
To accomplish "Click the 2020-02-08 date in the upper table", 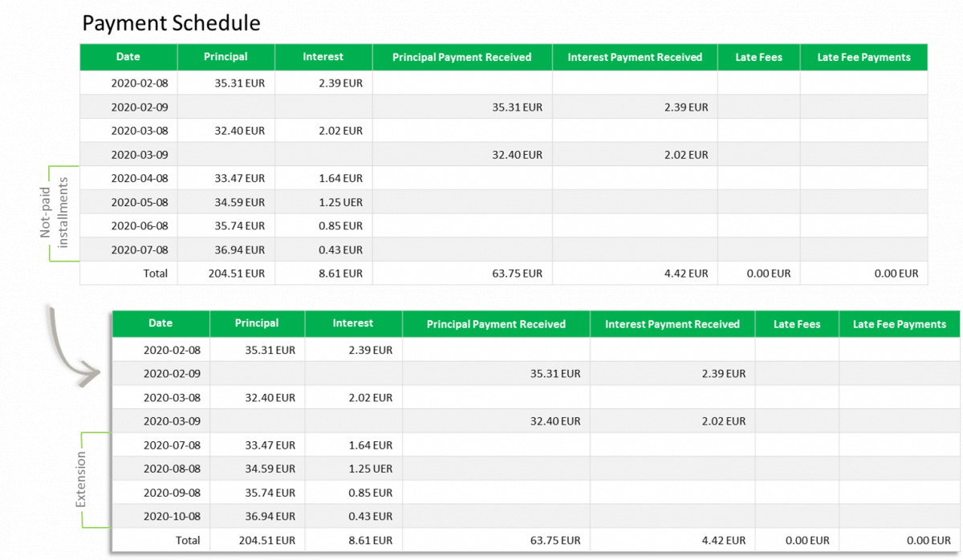I will coord(140,83).
